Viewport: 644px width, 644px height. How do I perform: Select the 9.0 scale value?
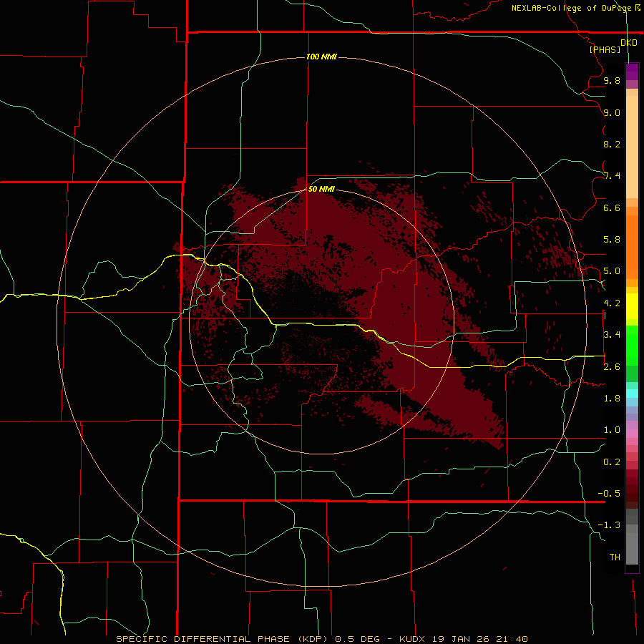click(612, 112)
